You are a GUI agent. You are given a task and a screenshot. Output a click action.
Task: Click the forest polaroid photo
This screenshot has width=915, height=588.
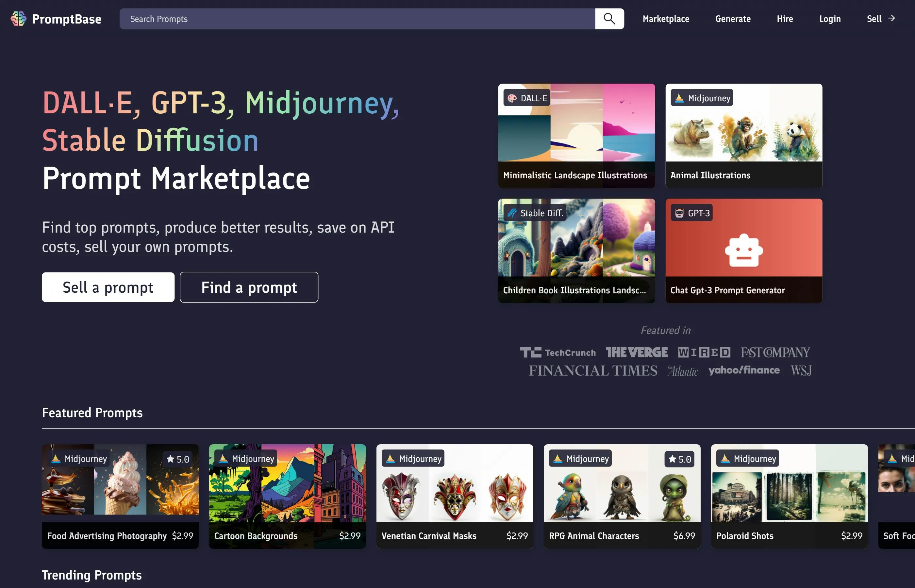(x=789, y=496)
